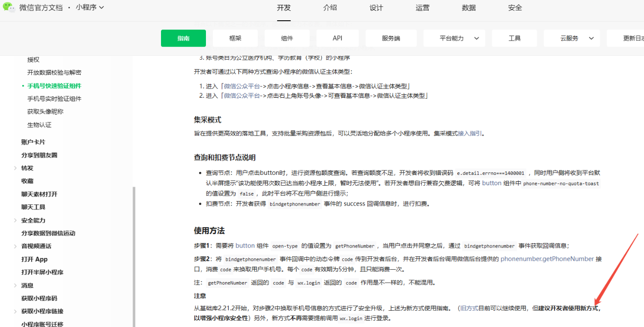Expand the 消息 sidebar section arrow
Screen dimensions: 644x327
click(x=15, y=285)
